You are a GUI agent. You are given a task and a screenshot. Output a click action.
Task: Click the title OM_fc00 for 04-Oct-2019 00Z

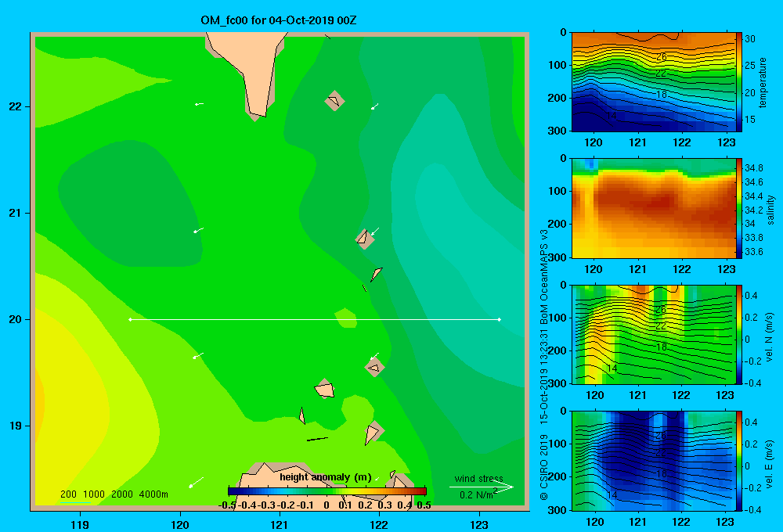[x=279, y=20]
